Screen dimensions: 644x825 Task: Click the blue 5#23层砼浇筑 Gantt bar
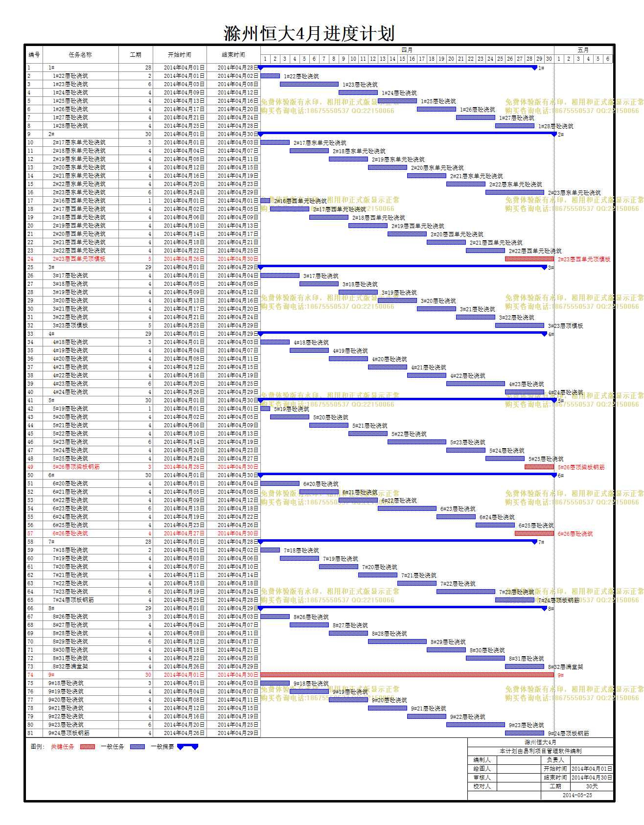pos(417,442)
